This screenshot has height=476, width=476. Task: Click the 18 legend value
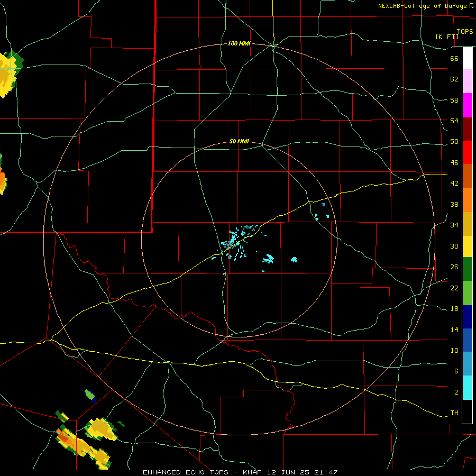[454, 309]
